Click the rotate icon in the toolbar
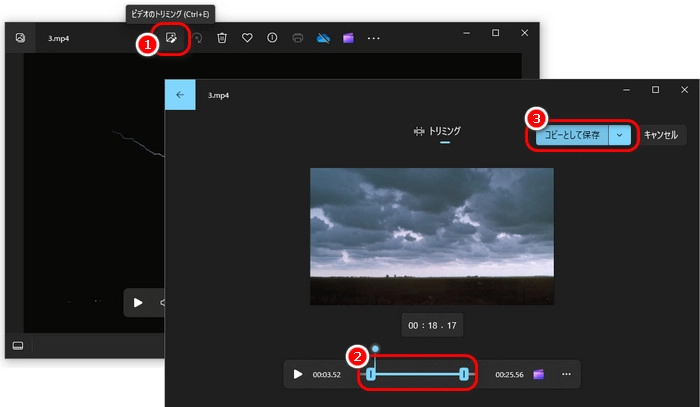 click(x=198, y=38)
